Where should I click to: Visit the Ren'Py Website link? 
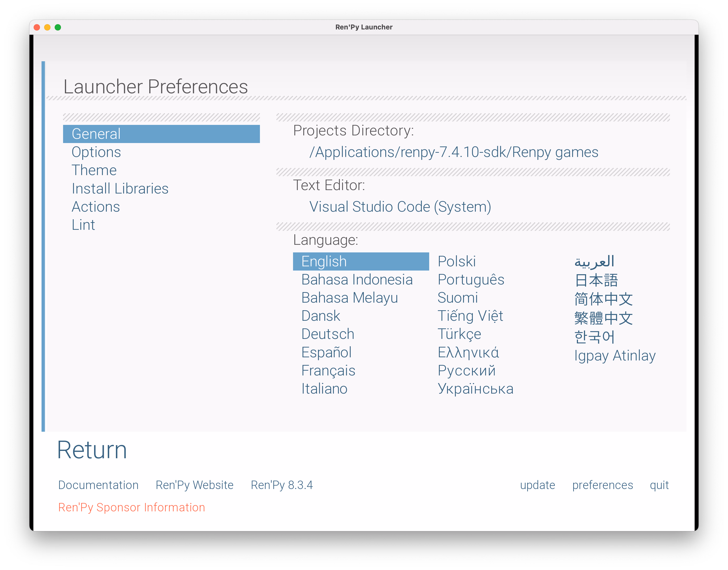[194, 485]
